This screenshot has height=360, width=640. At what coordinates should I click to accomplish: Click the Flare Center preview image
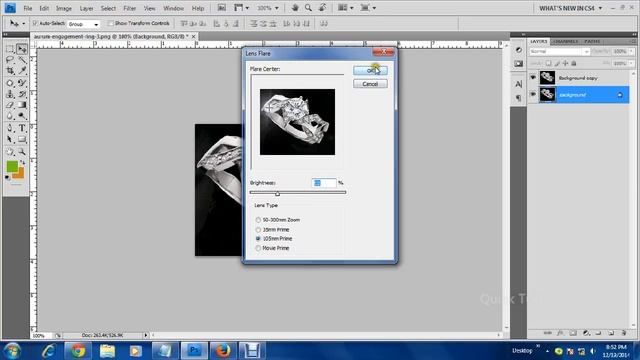pyautogui.click(x=297, y=122)
